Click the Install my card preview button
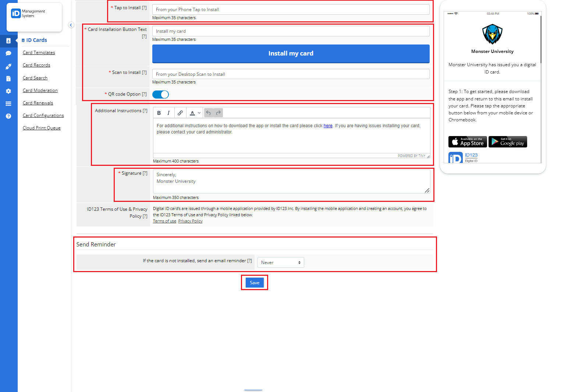Screen dimensions: 561x392 pos(291,54)
